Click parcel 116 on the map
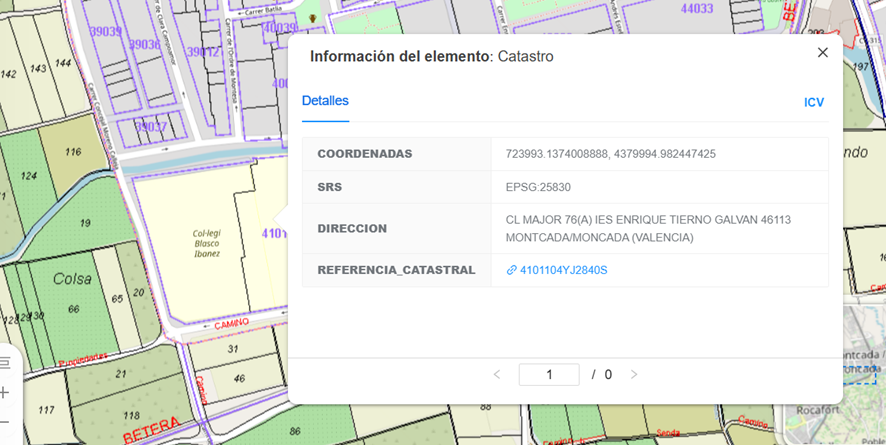Image resolution: width=886 pixels, height=445 pixels. click(x=73, y=151)
